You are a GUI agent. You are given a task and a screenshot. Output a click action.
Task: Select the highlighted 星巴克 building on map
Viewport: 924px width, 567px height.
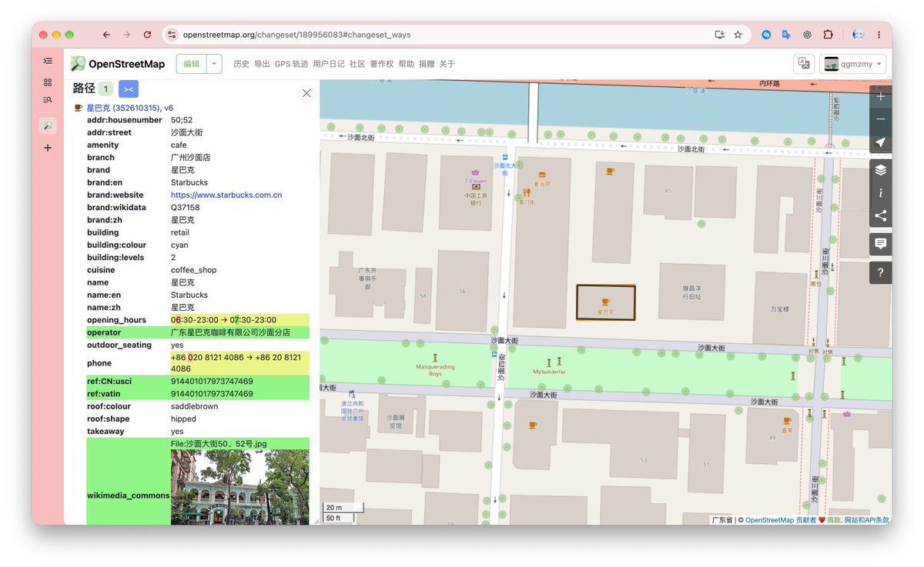click(606, 302)
